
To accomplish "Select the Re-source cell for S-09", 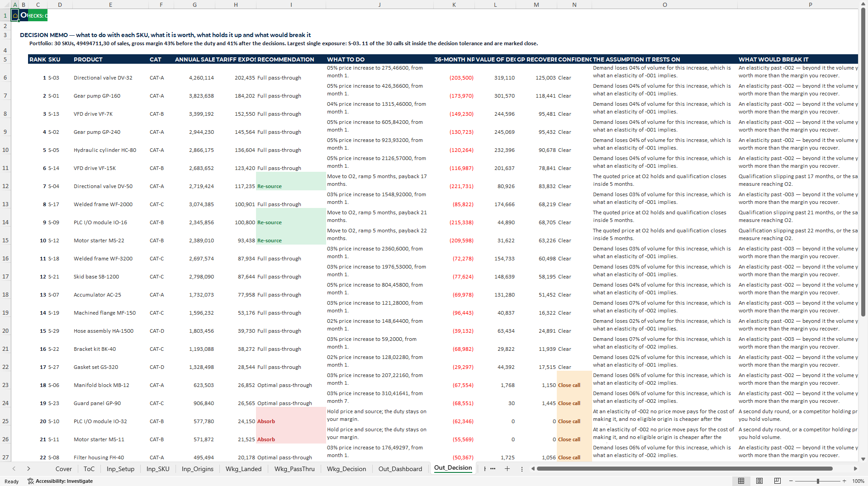I will [291, 217].
